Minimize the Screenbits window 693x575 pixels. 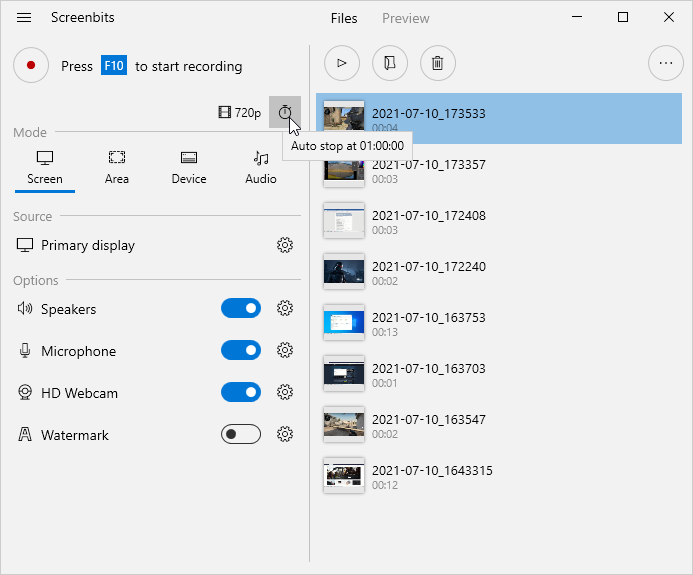(577, 17)
